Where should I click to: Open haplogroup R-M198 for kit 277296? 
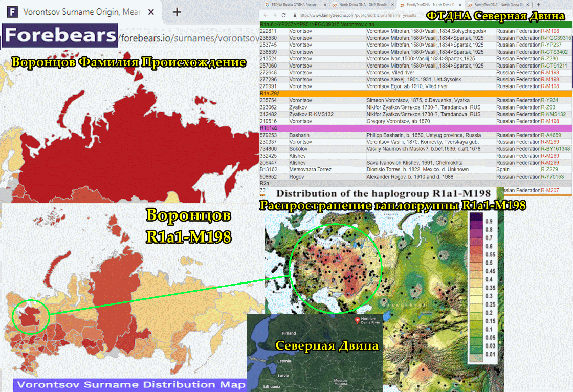[x=550, y=79]
